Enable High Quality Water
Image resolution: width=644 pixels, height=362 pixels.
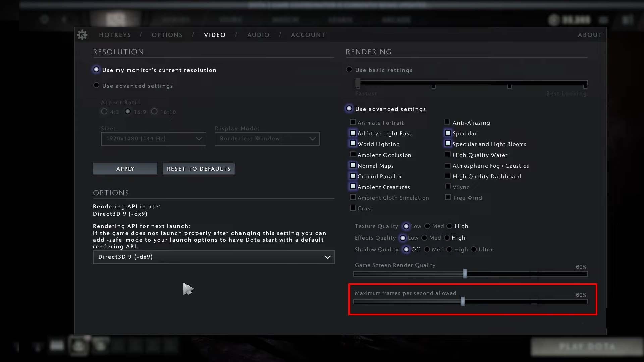[448, 155]
